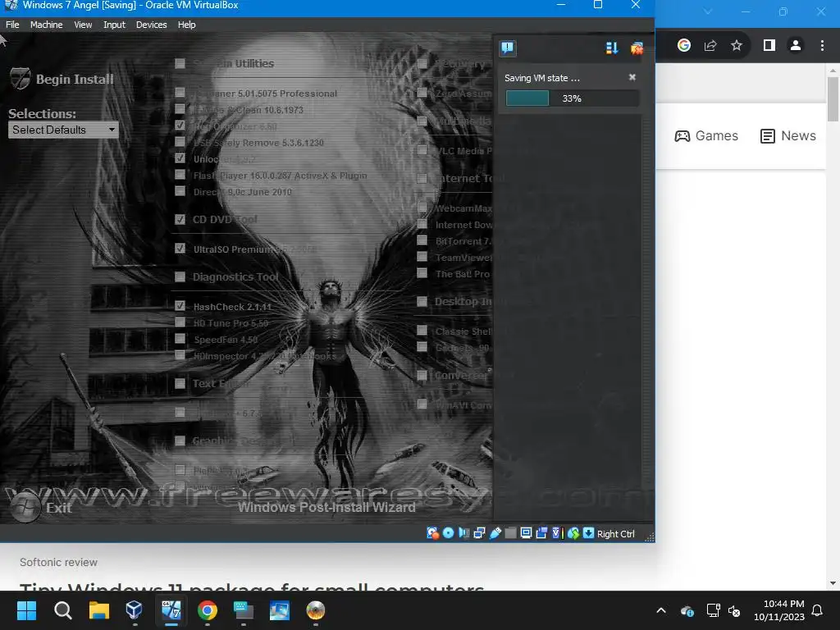Expand hidden system tray icons chevron
This screenshot has width=840, height=630.
[661, 610]
